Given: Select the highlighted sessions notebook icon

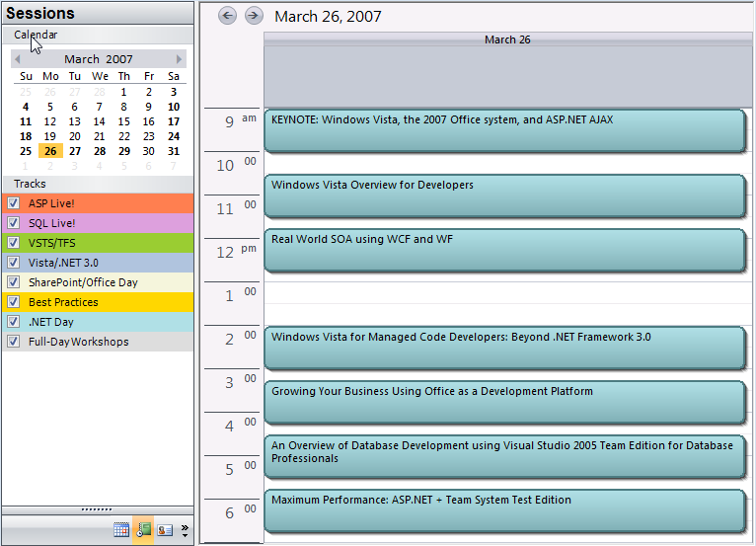Looking at the screenshot, I should tap(143, 530).
